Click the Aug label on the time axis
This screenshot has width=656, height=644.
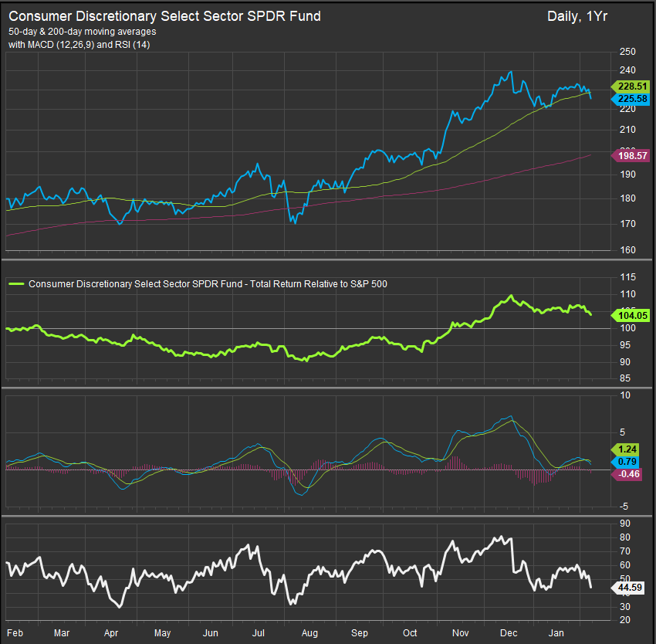(309, 633)
